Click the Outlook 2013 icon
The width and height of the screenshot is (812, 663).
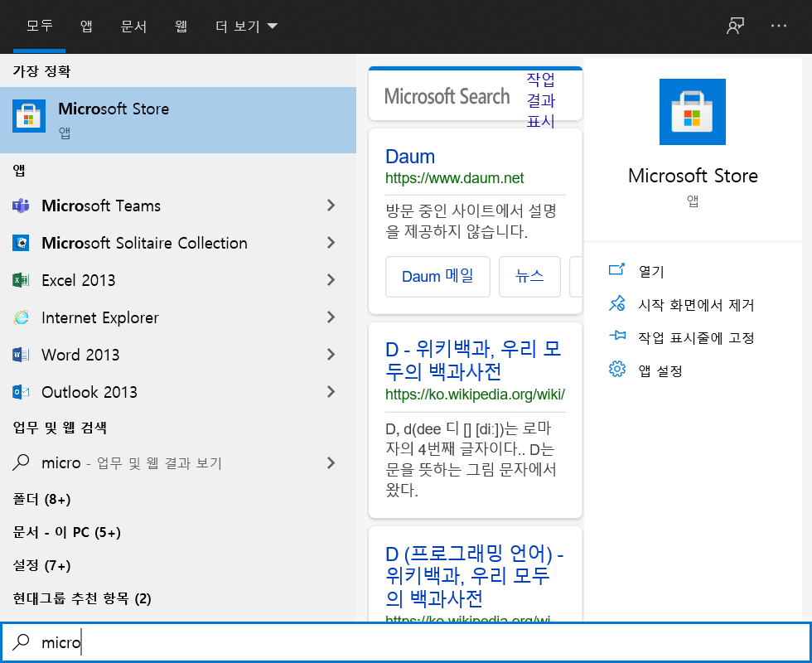click(21, 392)
